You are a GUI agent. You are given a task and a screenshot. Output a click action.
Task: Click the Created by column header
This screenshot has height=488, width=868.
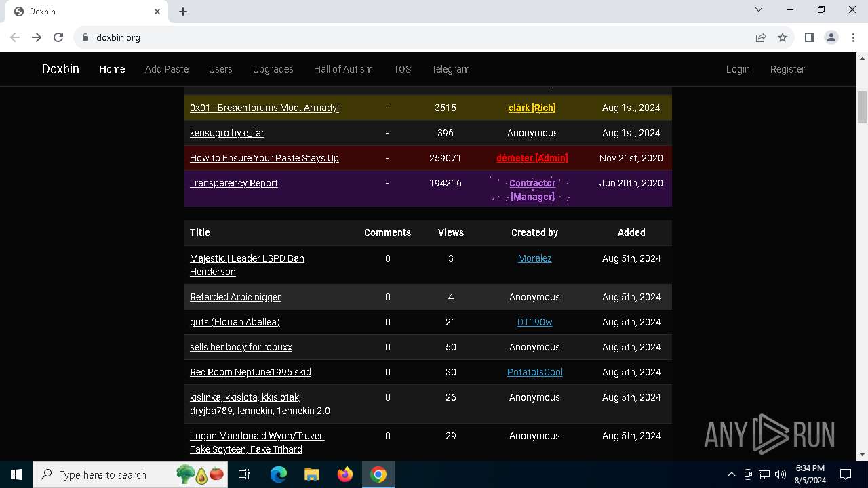tap(535, 232)
